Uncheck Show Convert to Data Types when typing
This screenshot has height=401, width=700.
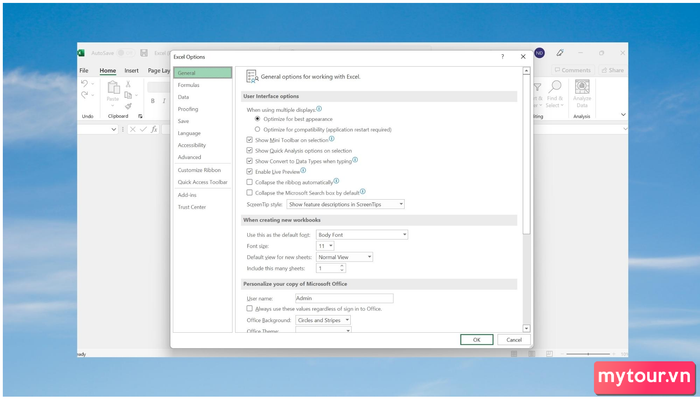[x=250, y=161]
